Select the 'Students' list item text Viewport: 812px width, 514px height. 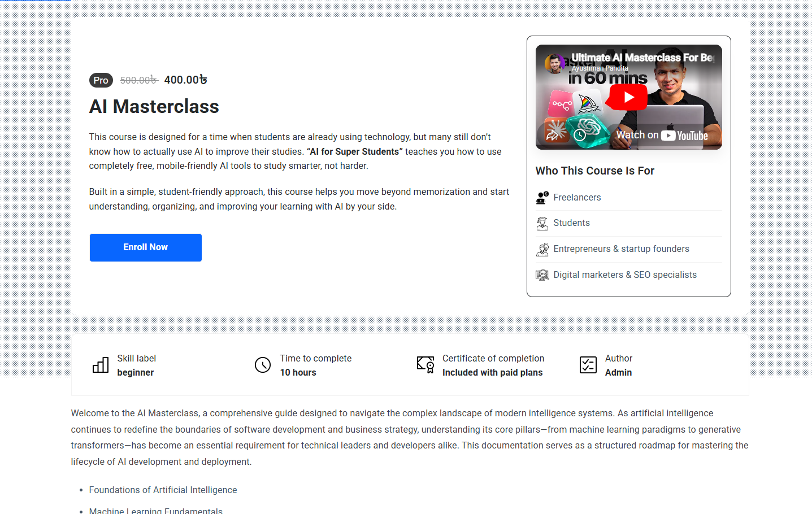(571, 223)
